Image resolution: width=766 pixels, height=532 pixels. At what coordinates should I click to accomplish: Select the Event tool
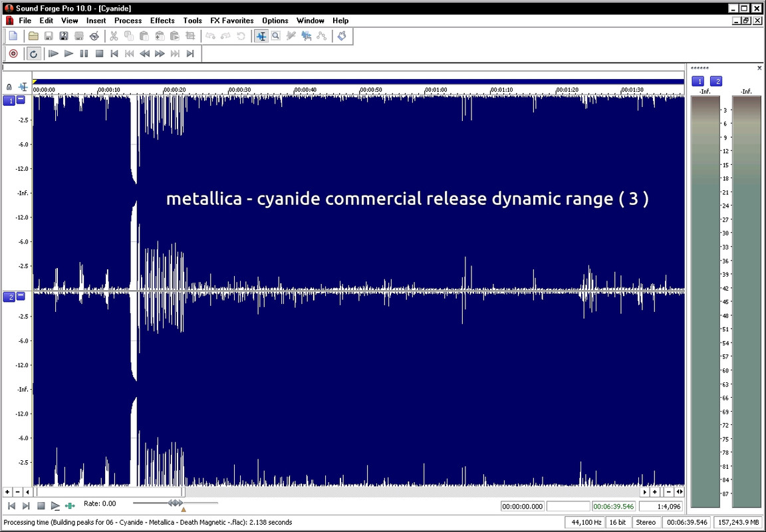(x=307, y=36)
